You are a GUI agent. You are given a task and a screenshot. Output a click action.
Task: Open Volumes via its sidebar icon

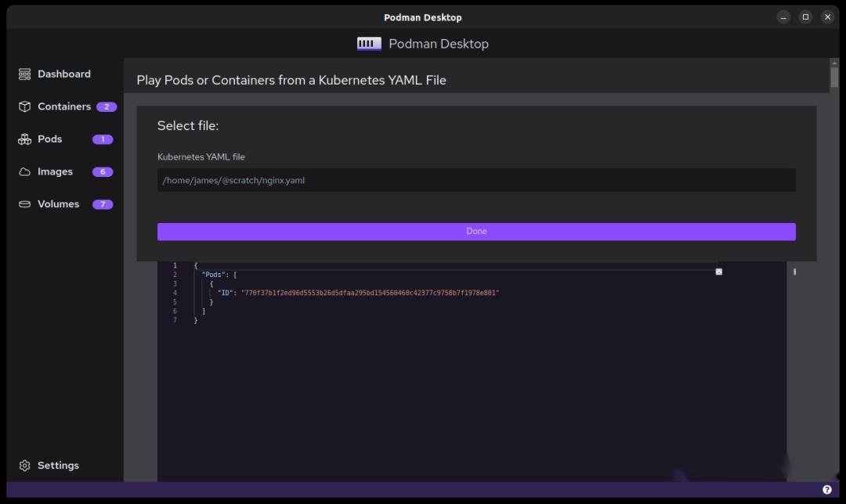coord(23,203)
